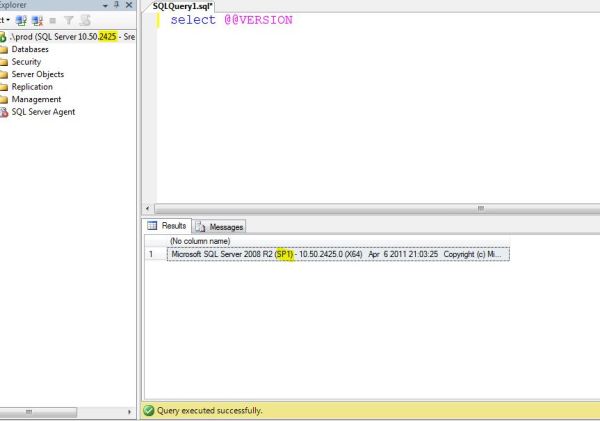Close the Object Explorer panel
This screenshot has width=600, height=421.
tap(128, 5)
